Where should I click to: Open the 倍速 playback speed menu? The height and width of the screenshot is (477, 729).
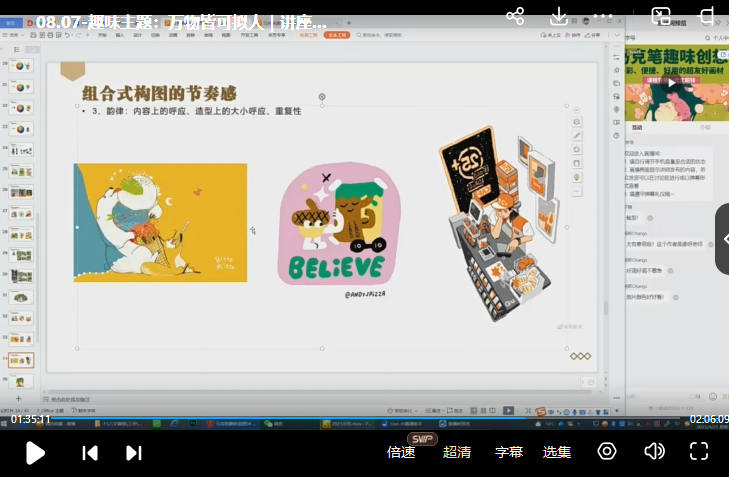401,452
